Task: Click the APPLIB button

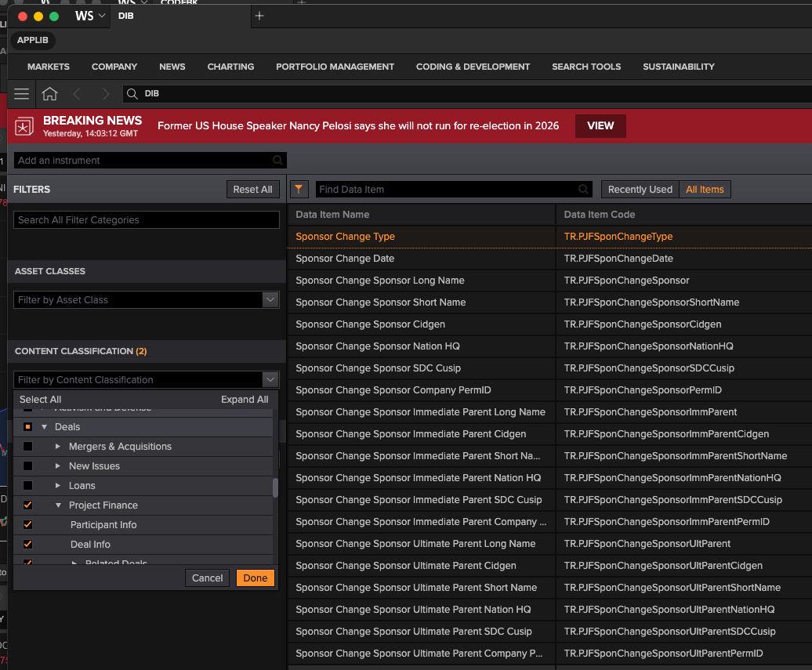Action: tap(33, 40)
